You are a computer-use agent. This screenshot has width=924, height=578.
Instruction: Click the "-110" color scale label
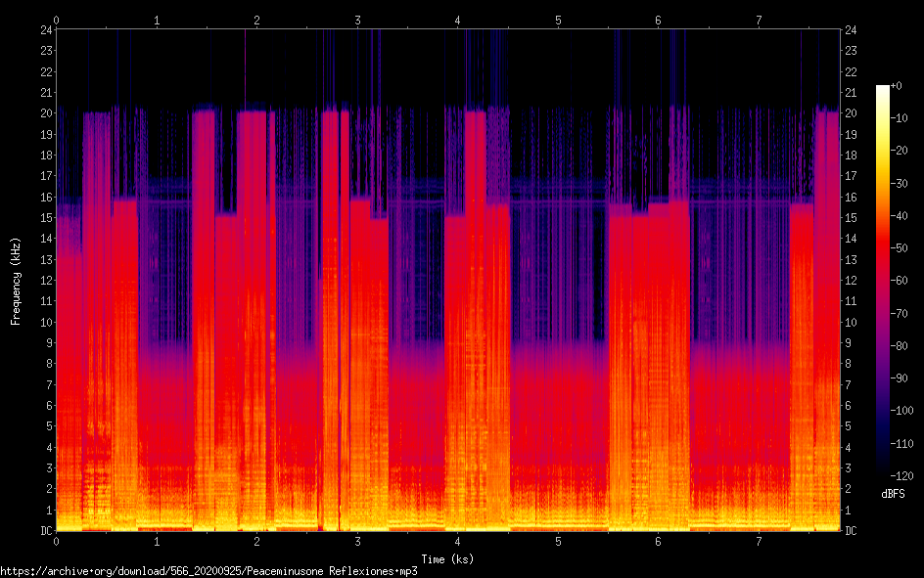tap(901, 444)
